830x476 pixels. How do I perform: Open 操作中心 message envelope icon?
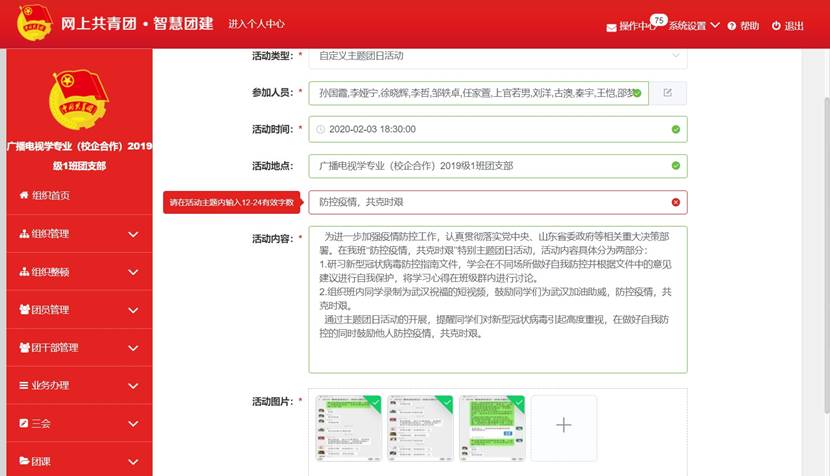point(611,26)
